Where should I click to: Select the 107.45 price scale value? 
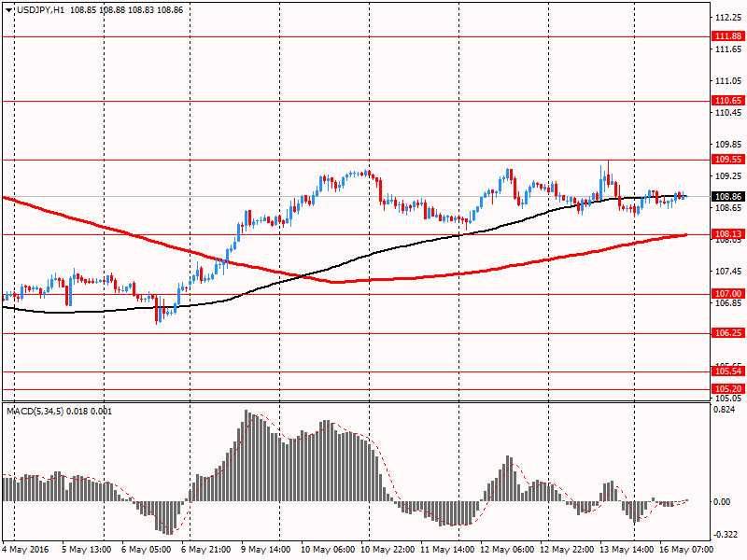coord(728,271)
